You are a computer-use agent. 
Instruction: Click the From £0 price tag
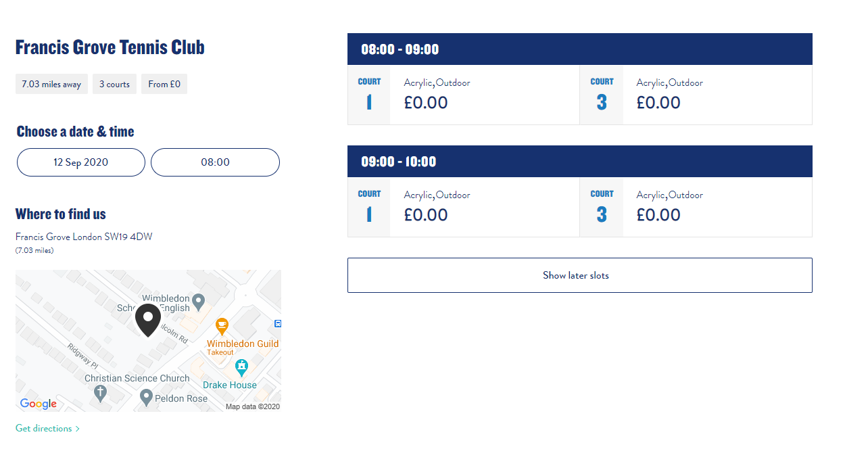tap(164, 85)
